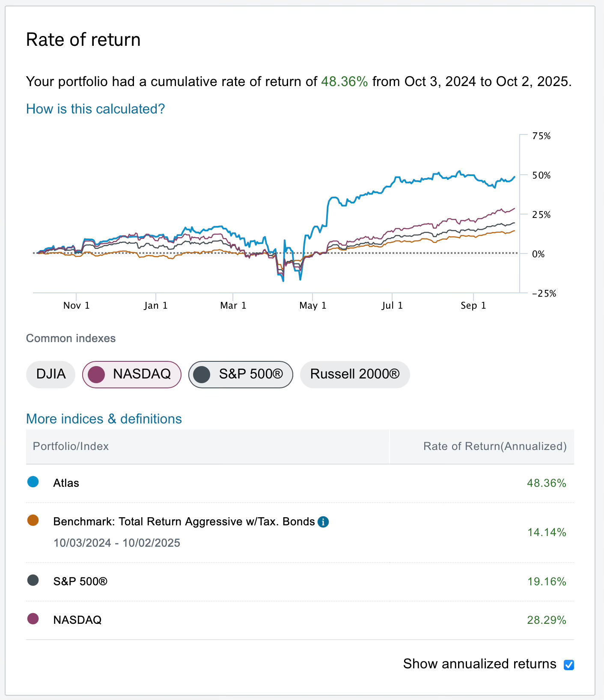Open More indices & definitions link
Screen dimensions: 604x700
pyautogui.click(x=104, y=419)
